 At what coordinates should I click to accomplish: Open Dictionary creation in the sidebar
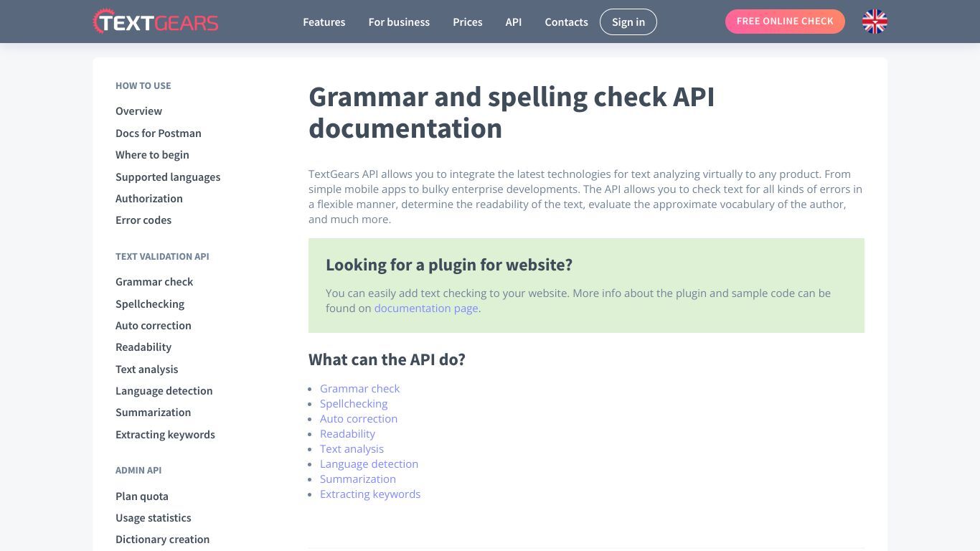tap(162, 540)
